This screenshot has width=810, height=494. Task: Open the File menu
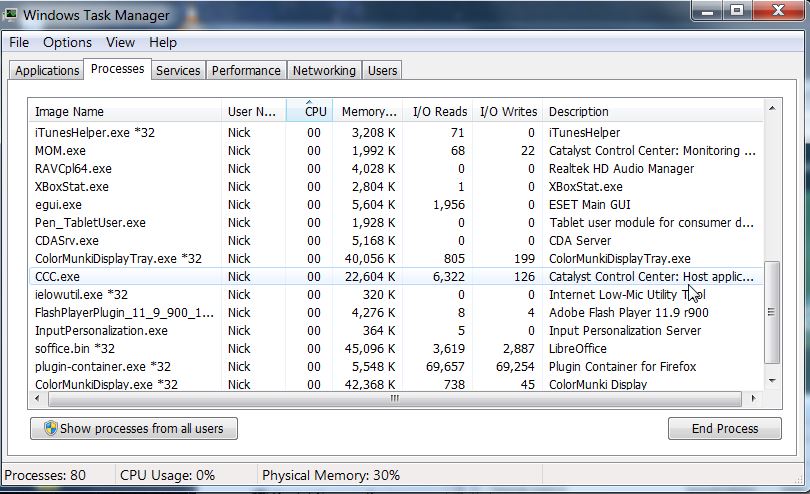tap(19, 42)
